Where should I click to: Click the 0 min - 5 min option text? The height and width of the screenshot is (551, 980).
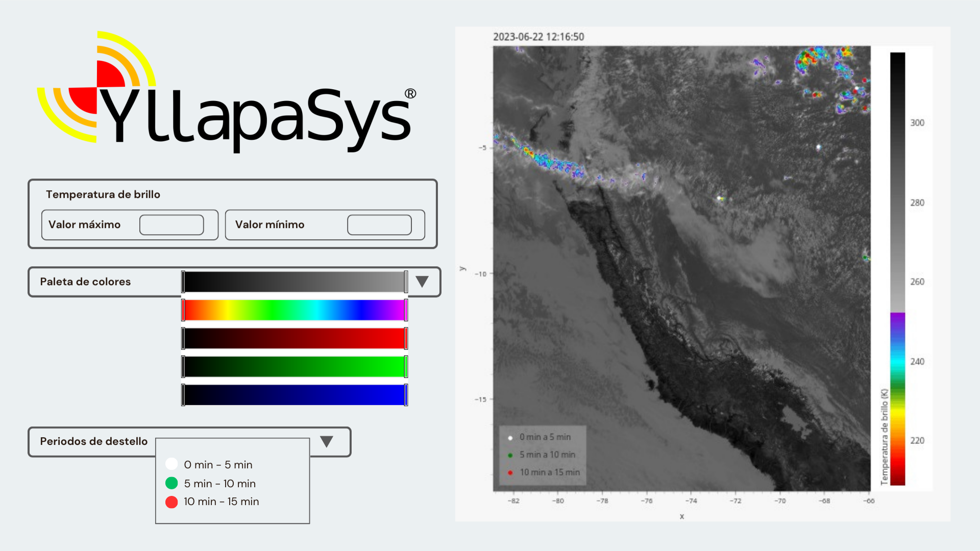[x=218, y=465]
